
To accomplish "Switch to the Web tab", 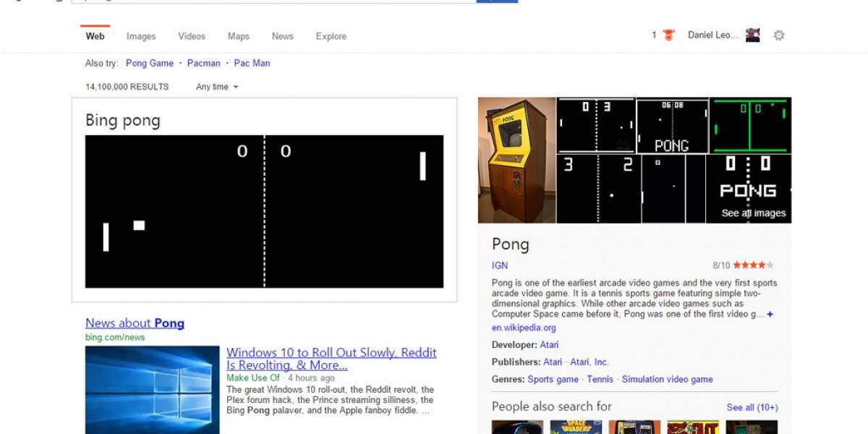I will [x=95, y=36].
